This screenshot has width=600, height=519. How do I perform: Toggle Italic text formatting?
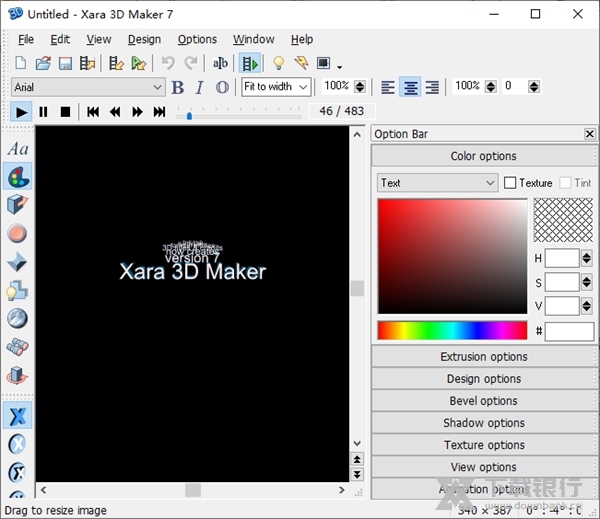point(199,87)
